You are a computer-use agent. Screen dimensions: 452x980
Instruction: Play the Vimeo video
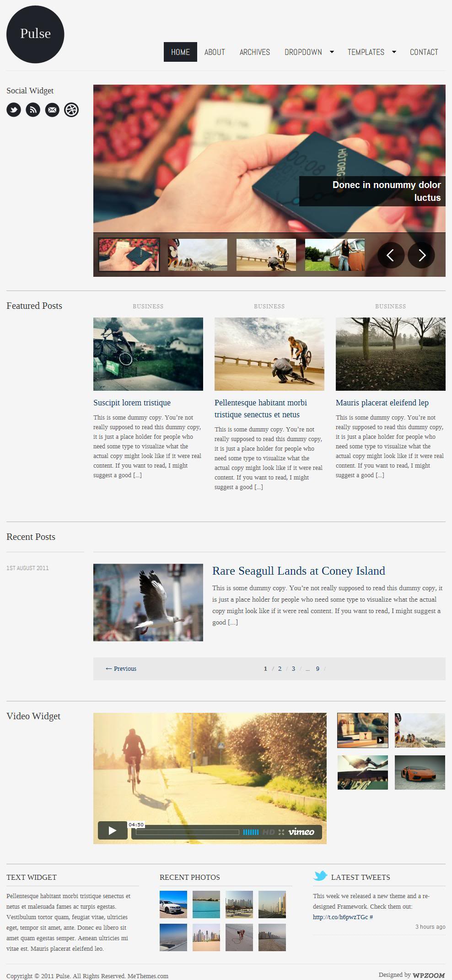[x=113, y=830]
